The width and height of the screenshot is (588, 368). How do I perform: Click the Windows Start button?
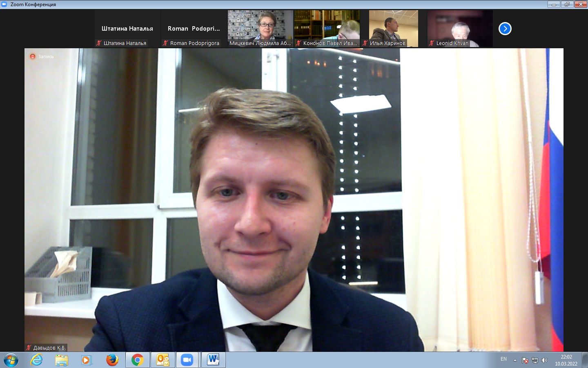coord(11,360)
